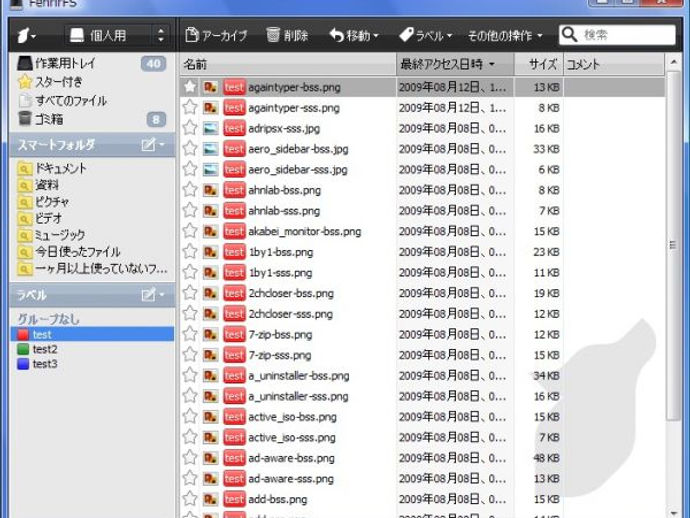The height and width of the screenshot is (518, 690).
Task: Click the scroll up arrow of file list
Action: (x=673, y=63)
